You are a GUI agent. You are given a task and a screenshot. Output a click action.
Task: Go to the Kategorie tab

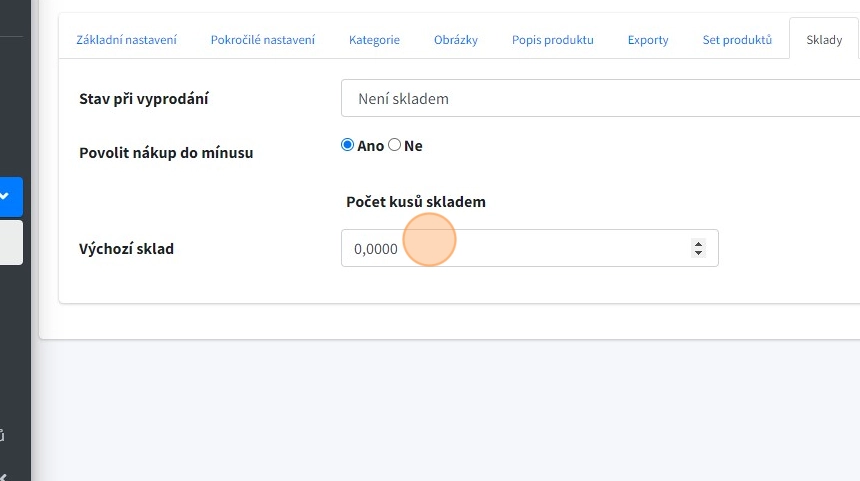[x=374, y=40]
